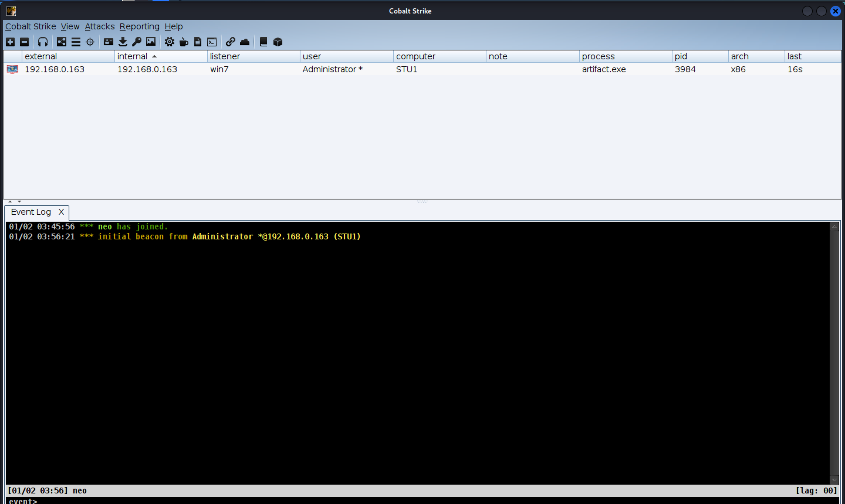
Task: Open the View menu
Action: (x=70, y=26)
